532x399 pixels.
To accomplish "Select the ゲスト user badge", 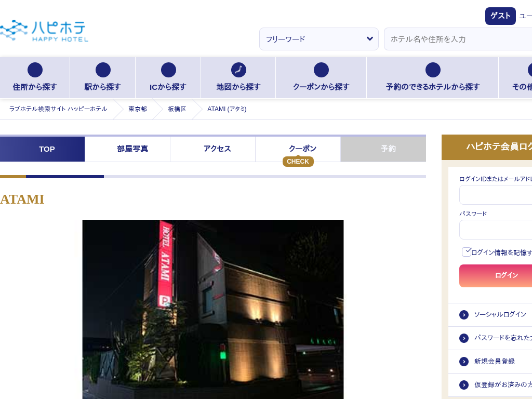I will point(500,16).
